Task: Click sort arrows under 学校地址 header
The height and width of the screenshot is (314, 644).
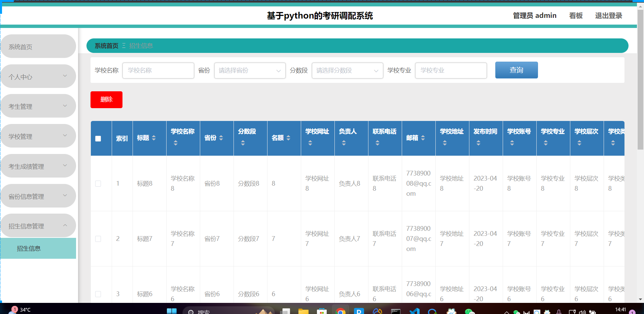Action: (x=445, y=143)
